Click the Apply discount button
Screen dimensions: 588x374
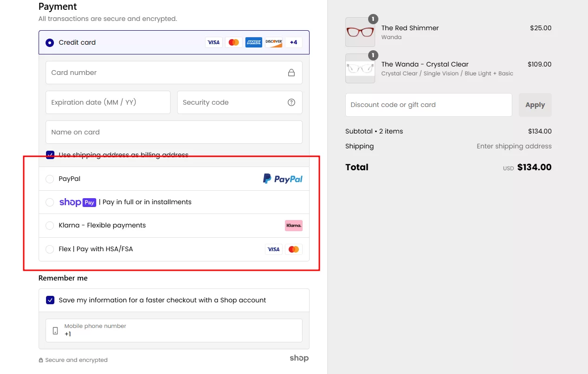[535, 105]
